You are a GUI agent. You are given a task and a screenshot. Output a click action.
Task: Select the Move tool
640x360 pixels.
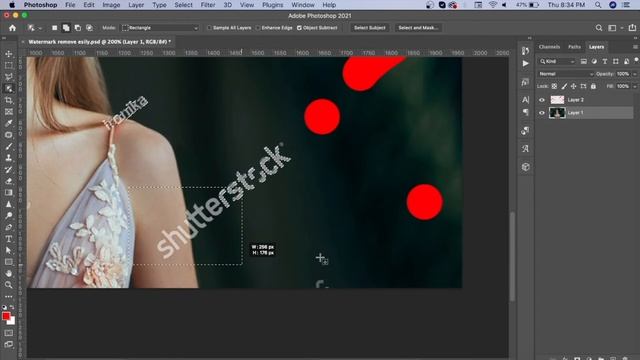click(9, 54)
